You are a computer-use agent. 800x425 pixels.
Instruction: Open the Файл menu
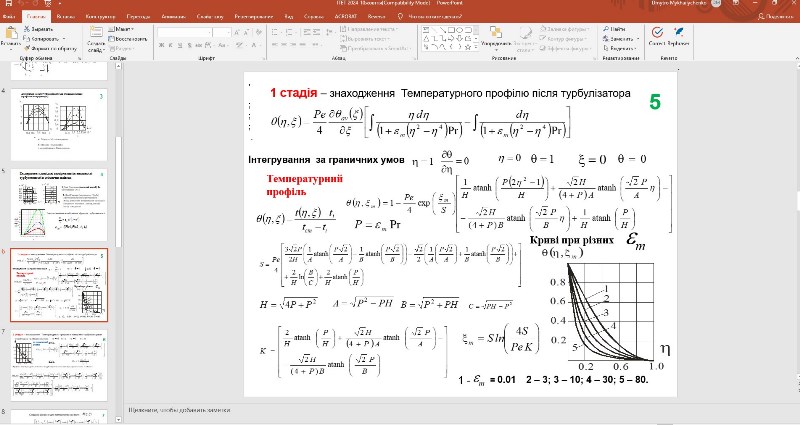[9, 17]
